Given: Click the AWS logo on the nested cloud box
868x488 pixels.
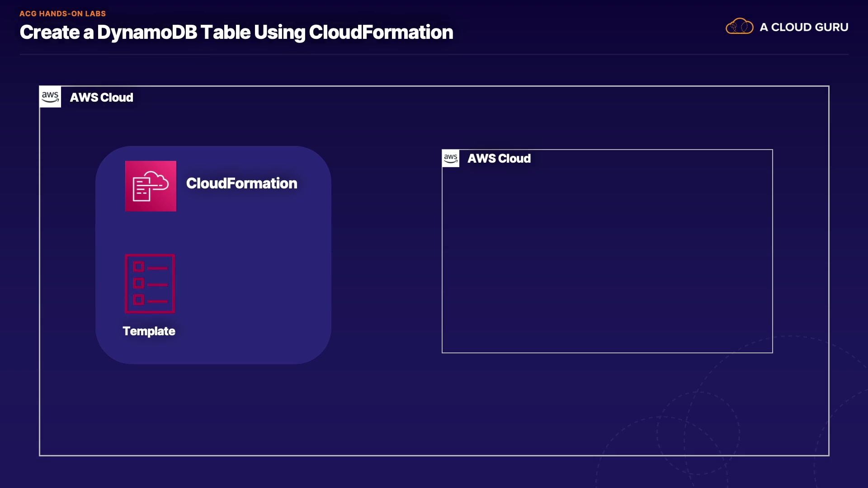Looking at the screenshot, I should [x=451, y=159].
